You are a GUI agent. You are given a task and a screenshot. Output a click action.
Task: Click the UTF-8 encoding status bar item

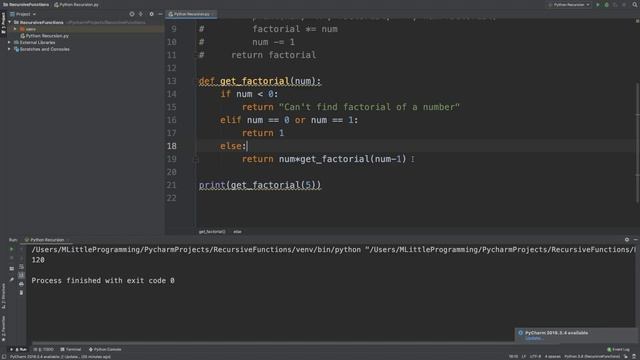[535, 357]
